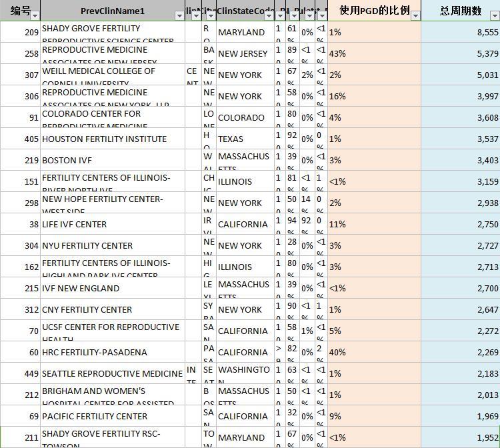Click the WASHINGTON state cell

[245, 373]
